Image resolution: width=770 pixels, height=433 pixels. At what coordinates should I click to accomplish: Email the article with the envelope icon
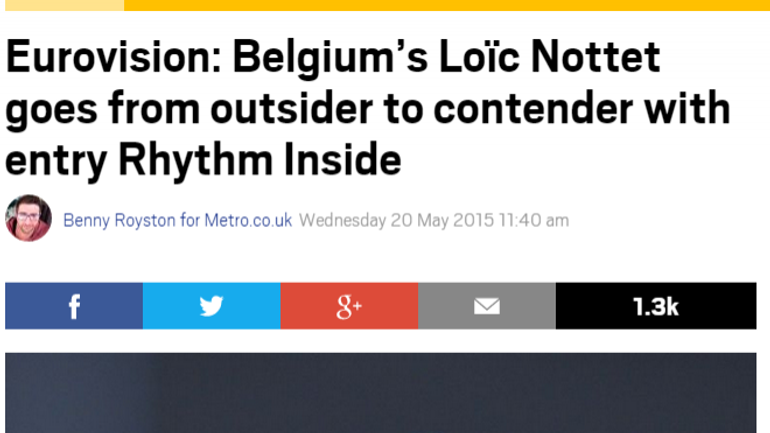pos(486,306)
